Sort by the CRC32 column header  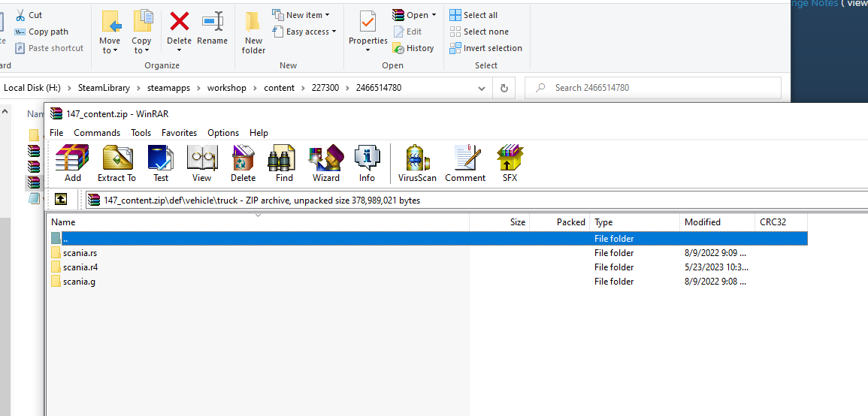click(x=781, y=222)
